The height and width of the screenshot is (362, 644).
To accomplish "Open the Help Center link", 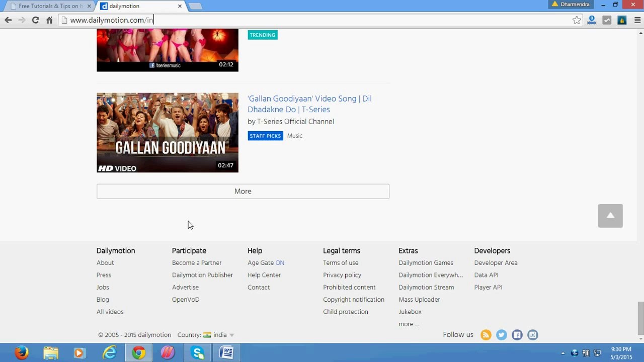I will coord(264,275).
